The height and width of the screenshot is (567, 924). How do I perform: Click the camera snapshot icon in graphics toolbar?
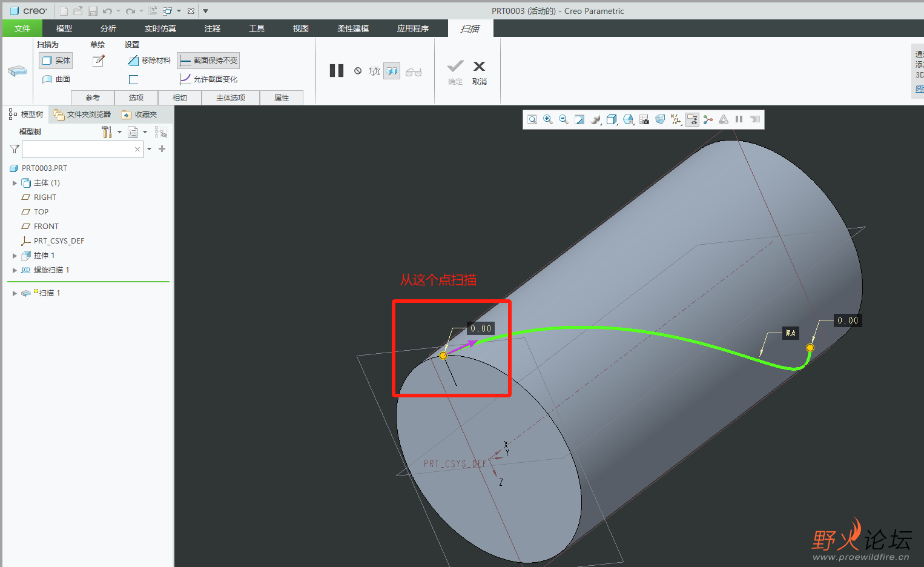pos(644,119)
